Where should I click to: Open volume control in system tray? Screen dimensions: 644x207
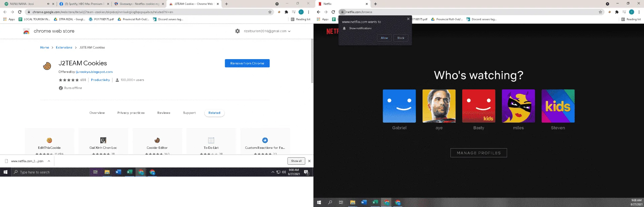point(284,172)
